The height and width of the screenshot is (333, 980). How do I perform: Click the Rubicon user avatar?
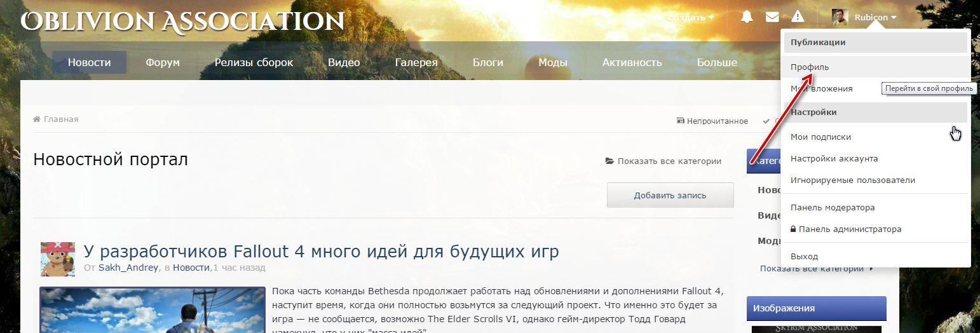(x=840, y=17)
